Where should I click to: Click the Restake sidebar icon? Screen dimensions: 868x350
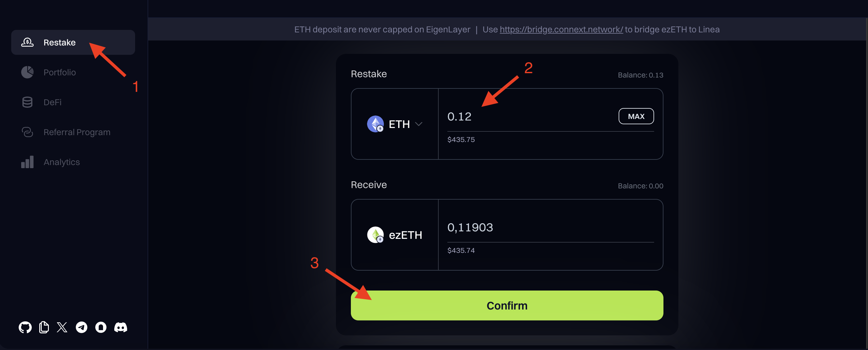28,41
